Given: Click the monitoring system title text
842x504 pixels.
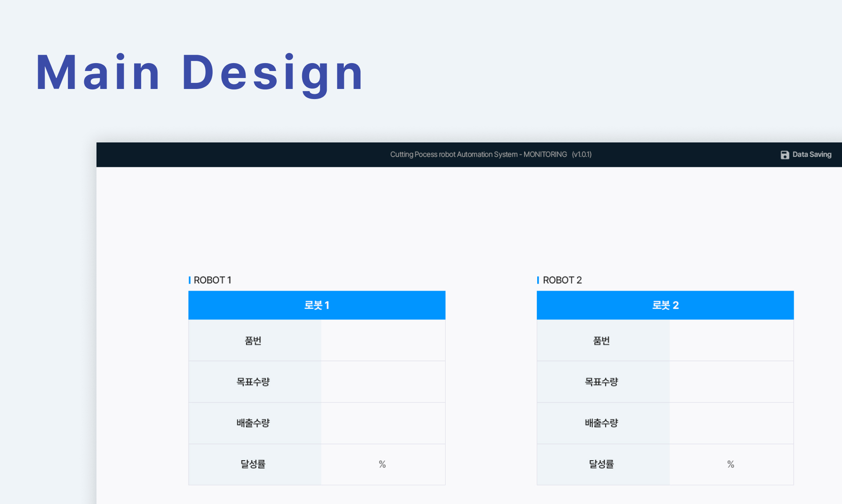Looking at the screenshot, I should (x=490, y=154).
